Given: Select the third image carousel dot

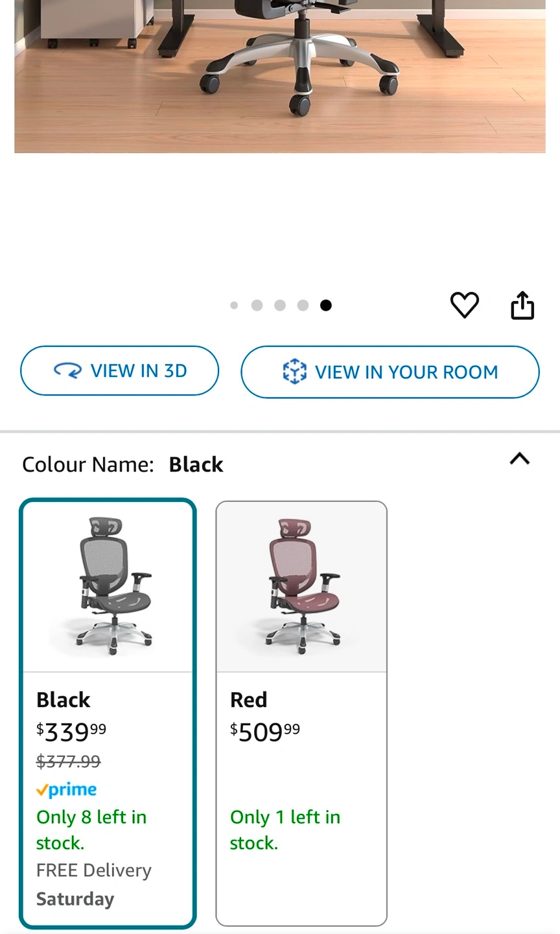Looking at the screenshot, I should (x=280, y=305).
